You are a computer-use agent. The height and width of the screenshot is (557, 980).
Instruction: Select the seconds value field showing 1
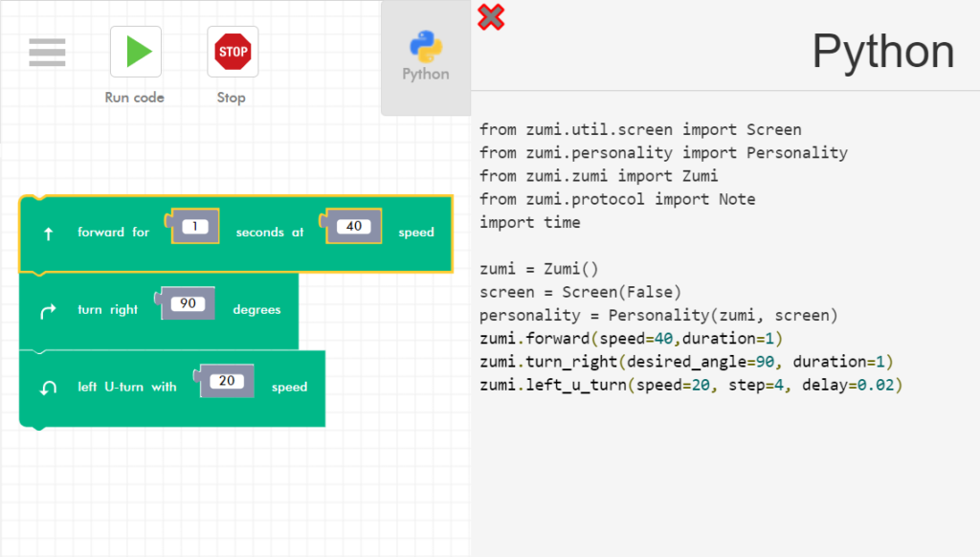tap(195, 227)
